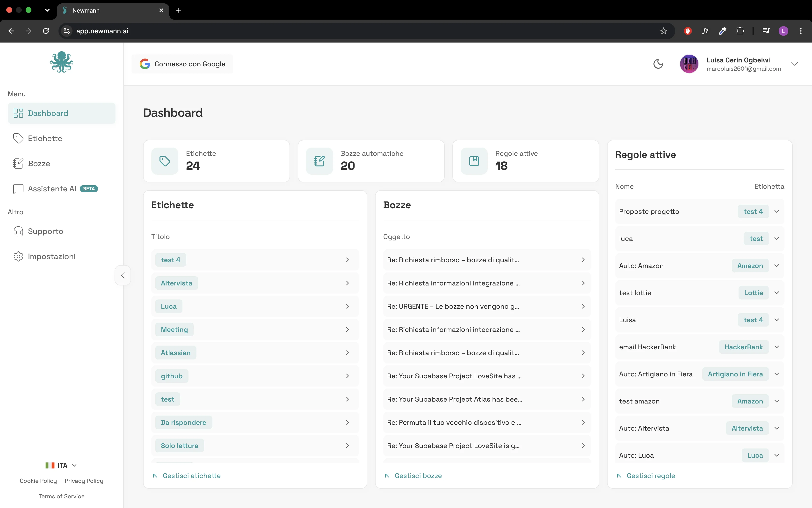Click the user profile avatar
The height and width of the screenshot is (508, 812).
[x=689, y=64]
